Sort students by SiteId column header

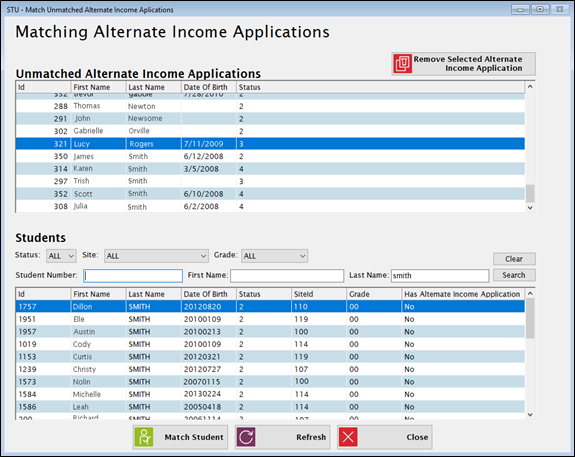coord(319,294)
